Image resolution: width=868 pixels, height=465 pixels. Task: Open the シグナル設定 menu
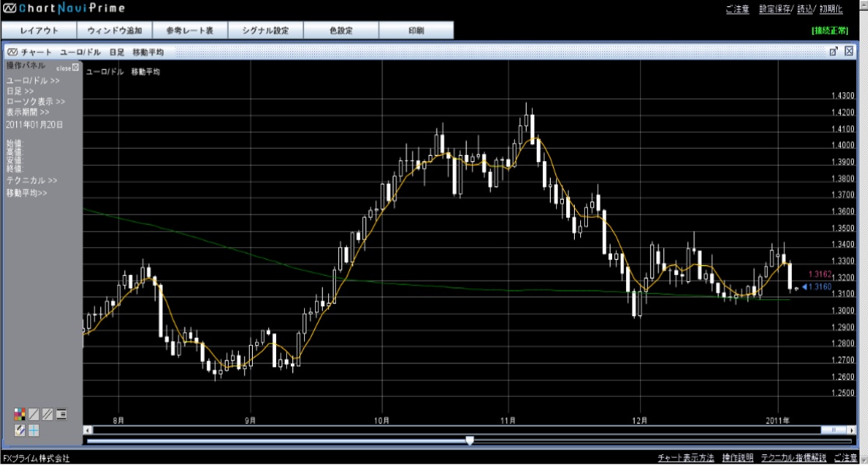265,31
